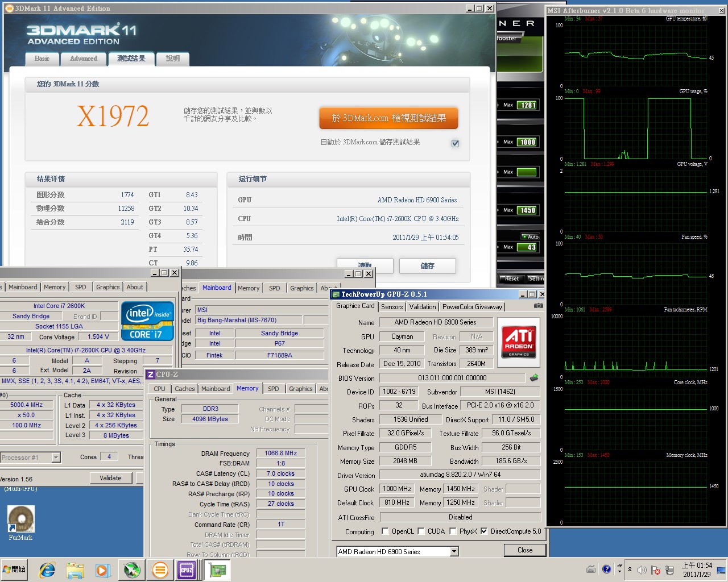Click the CPU-Z Z icon in the title bar

[x=151, y=374]
